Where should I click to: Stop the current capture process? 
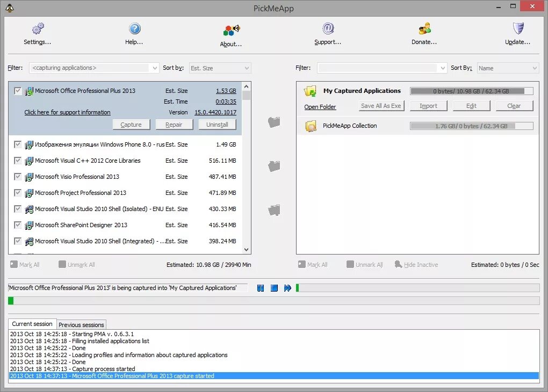[274, 288]
